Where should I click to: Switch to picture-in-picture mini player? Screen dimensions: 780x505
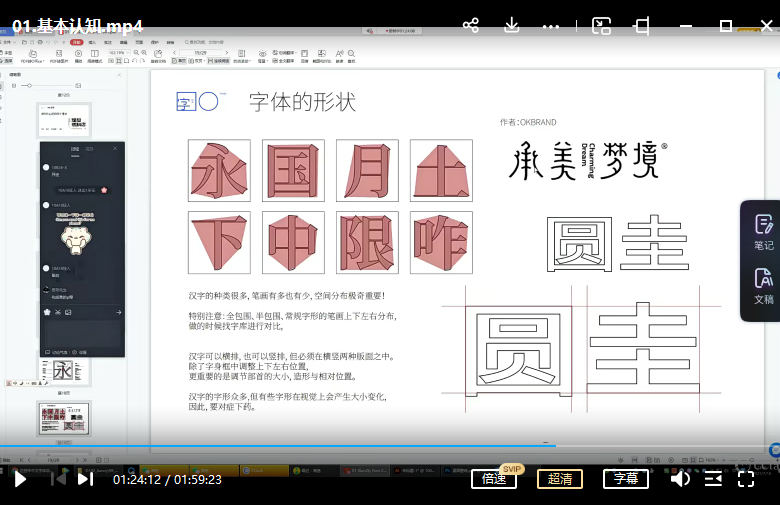601,26
